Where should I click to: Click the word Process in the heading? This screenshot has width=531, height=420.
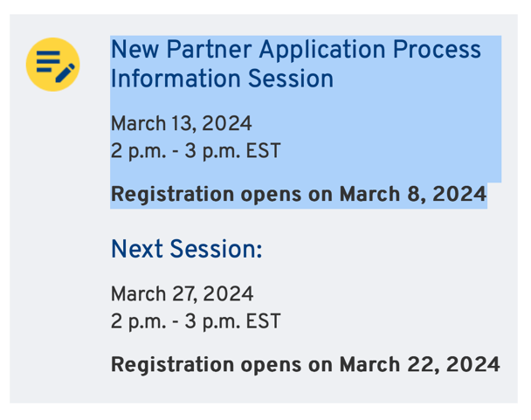click(437, 50)
